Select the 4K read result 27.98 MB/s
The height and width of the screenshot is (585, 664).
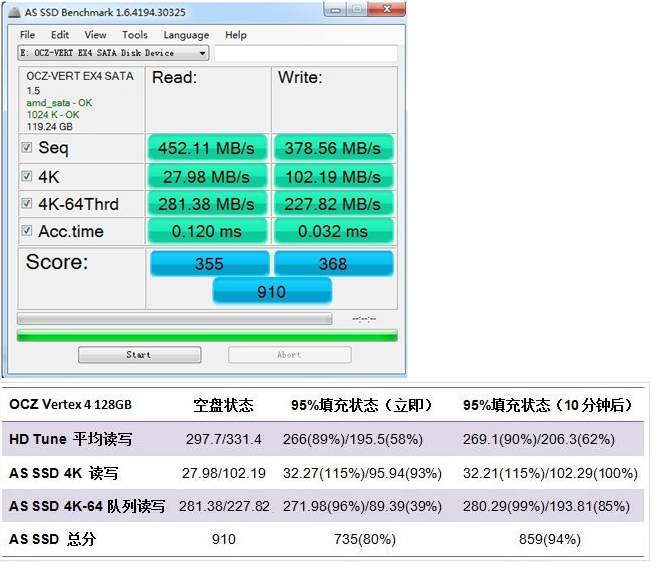[x=207, y=177]
